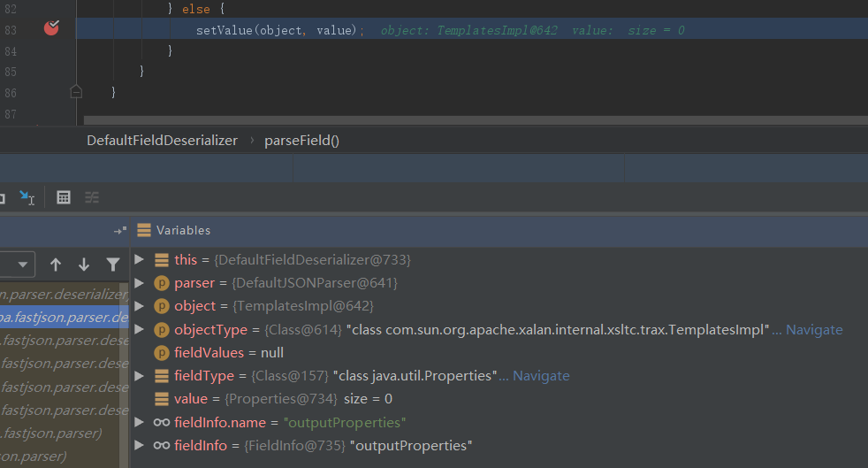Screen dimensions: 868x468
Task: Click Navigate link next to objectType
Action: [813, 330]
